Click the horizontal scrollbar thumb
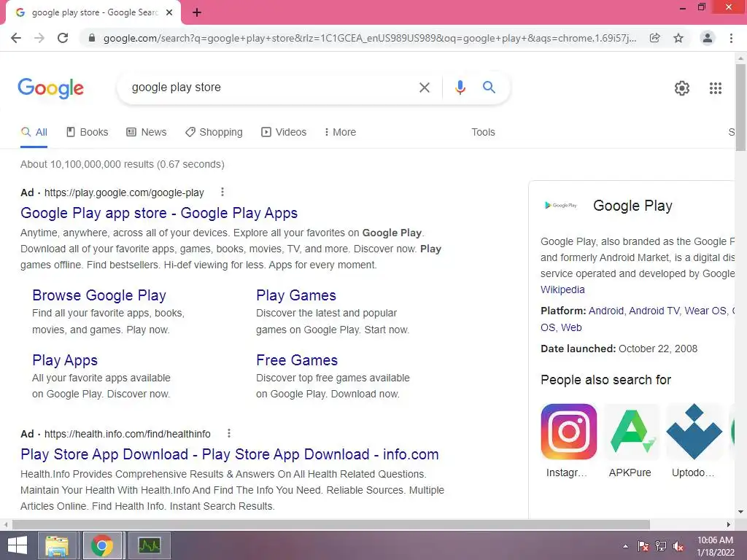 (x=331, y=524)
